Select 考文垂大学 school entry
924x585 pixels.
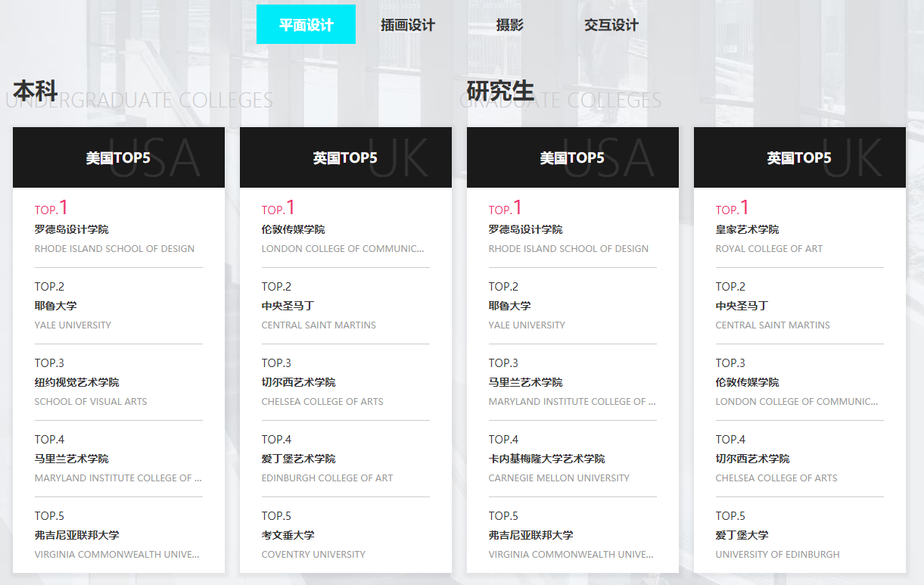click(x=288, y=535)
